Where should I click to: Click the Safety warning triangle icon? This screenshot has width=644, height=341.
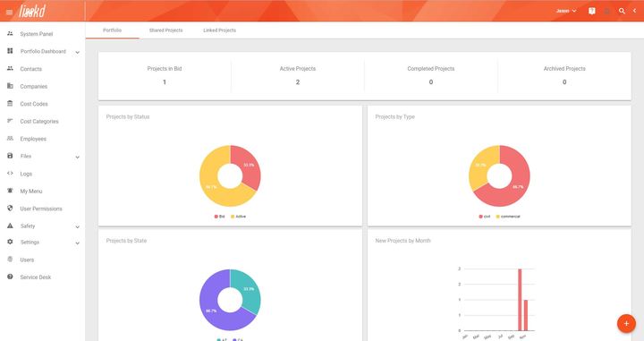10,226
